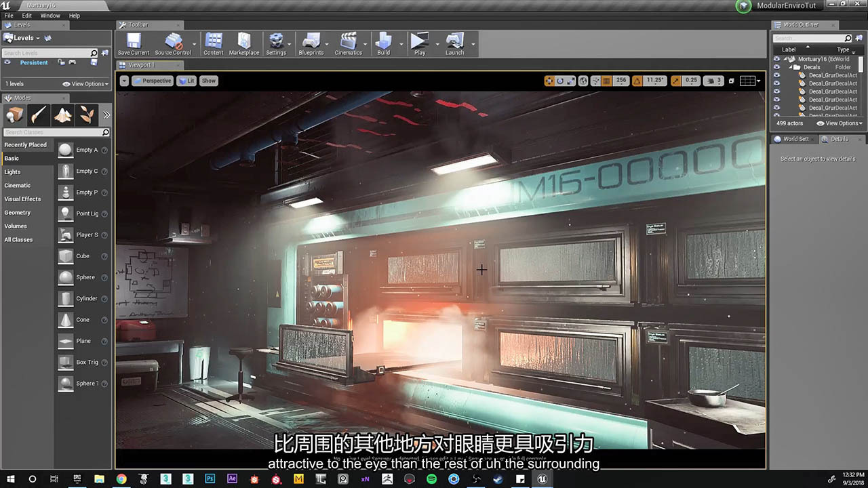
Task: Select the Lights category in Modes
Action: point(12,172)
